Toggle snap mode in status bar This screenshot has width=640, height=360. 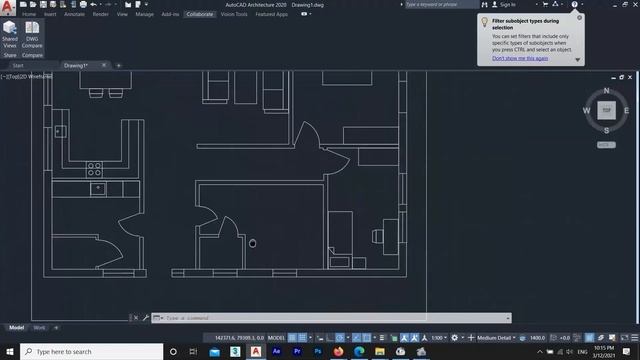click(x=302, y=338)
